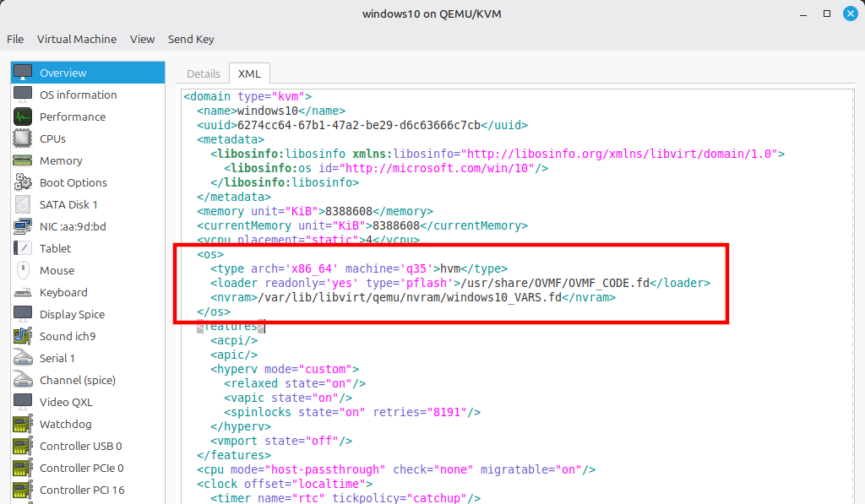Switch to the Details tab
This screenshot has height=504, width=865.
(203, 73)
